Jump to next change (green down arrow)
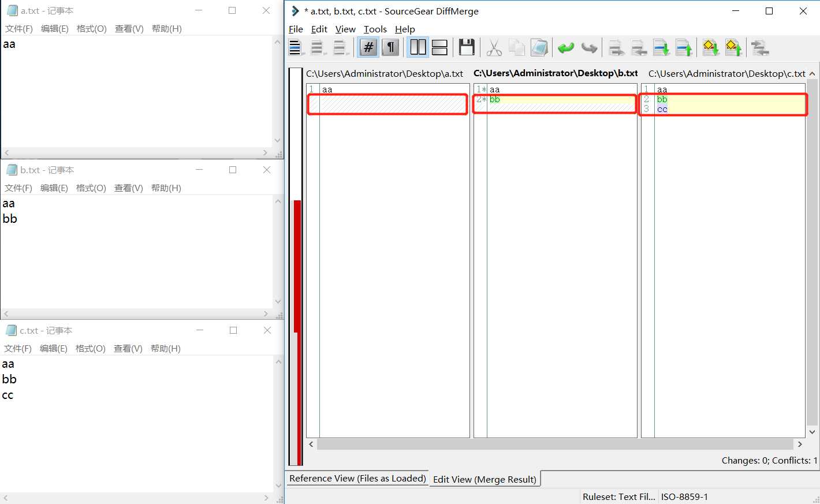The height and width of the screenshot is (504, 820). click(662, 48)
